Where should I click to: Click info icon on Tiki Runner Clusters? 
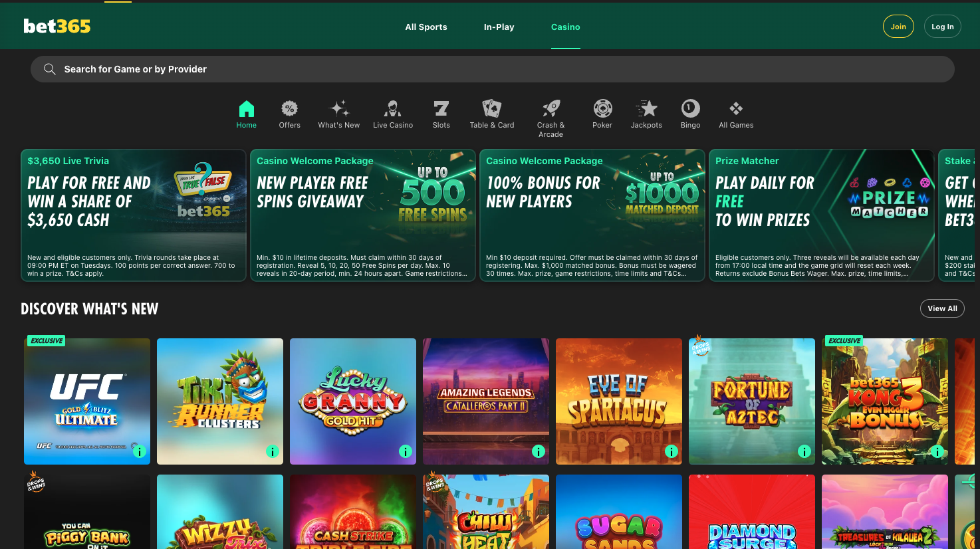point(273,452)
